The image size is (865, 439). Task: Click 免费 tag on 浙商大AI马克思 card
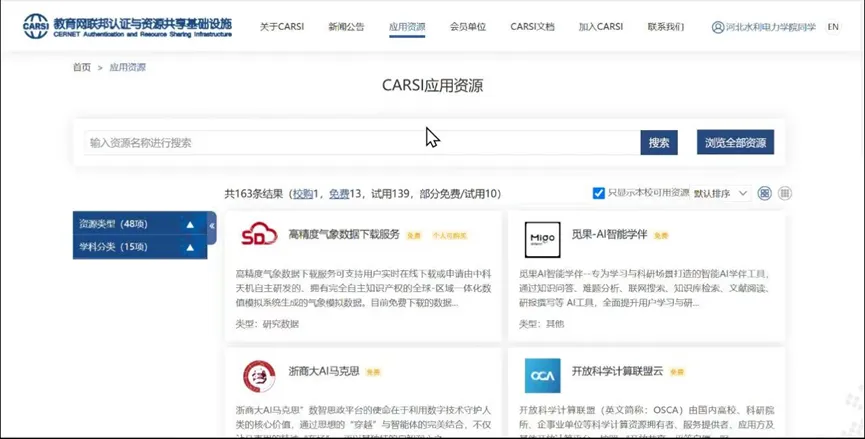coord(373,372)
